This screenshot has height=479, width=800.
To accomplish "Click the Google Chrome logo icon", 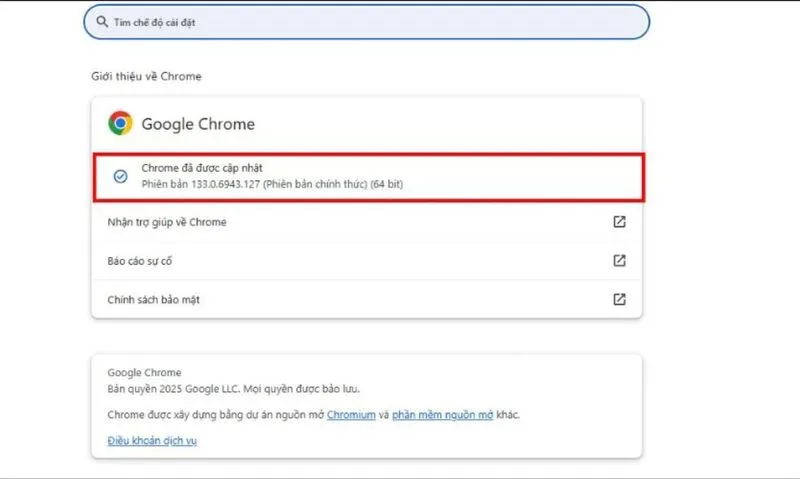I will point(120,124).
